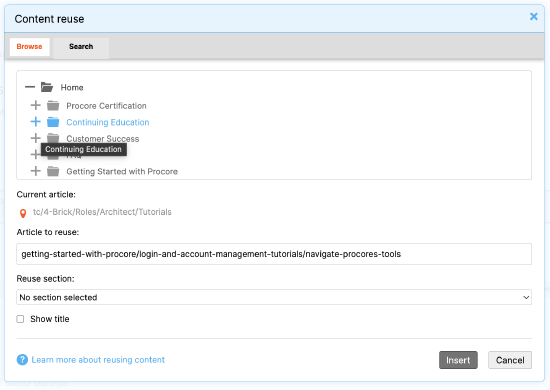The image size is (550, 390).
Task: Collapse the Home folder tree
Action: tap(30, 87)
